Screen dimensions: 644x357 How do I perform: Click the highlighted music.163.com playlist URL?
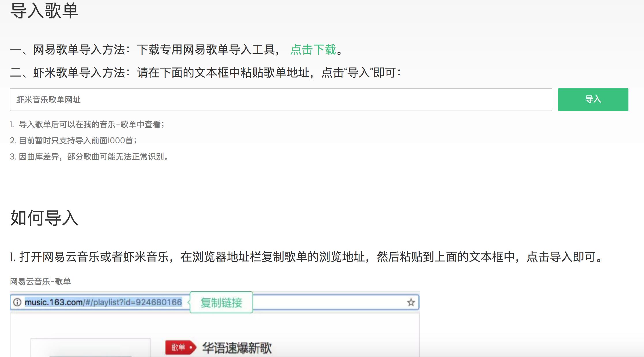(103, 302)
